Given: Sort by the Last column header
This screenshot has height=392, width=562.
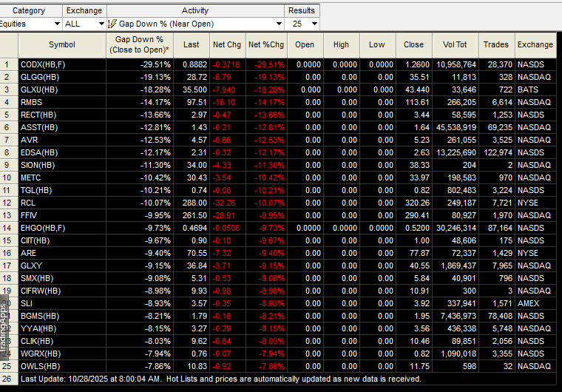Looking at the screenshot, I should point(192,45).
